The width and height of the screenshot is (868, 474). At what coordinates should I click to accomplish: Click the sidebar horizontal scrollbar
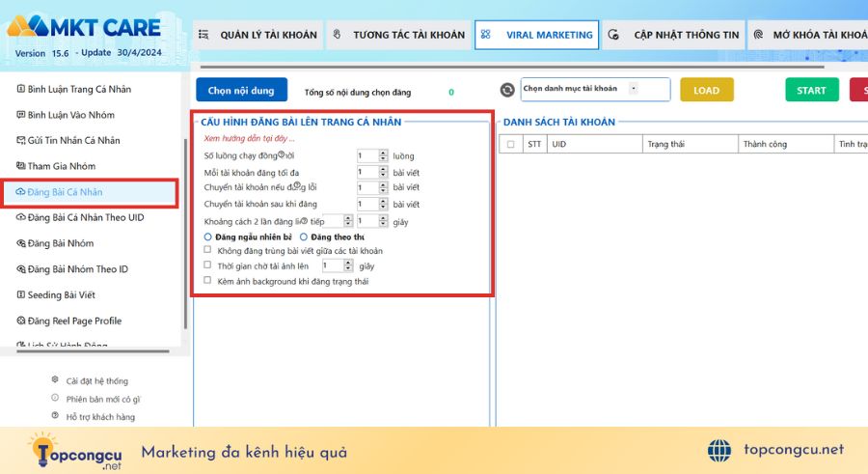(93, 351)
